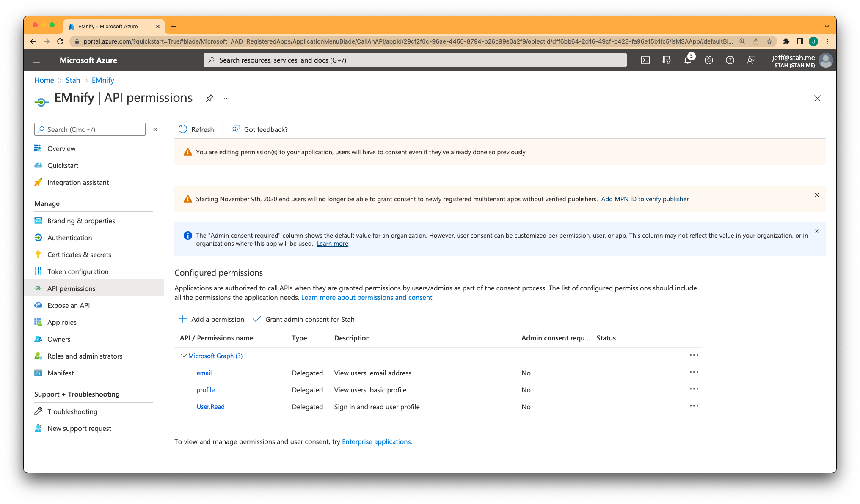Open directories and subscriptions filter icon
860x504 pixels.
point(666,60)
